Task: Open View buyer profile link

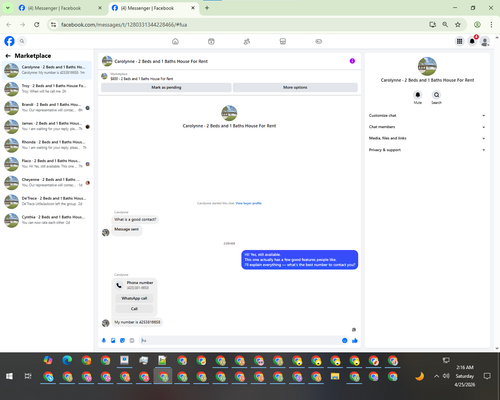Action: point(248,203)
